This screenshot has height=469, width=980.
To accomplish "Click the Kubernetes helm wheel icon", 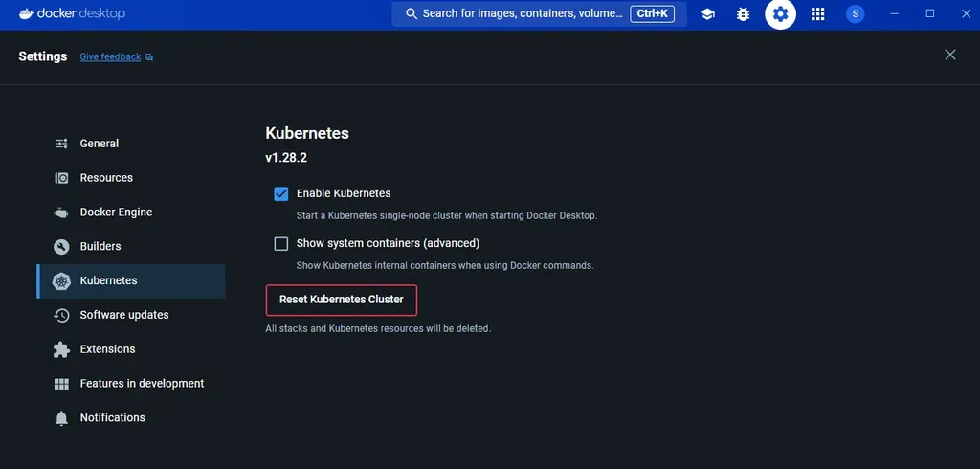I will point(61,280).
